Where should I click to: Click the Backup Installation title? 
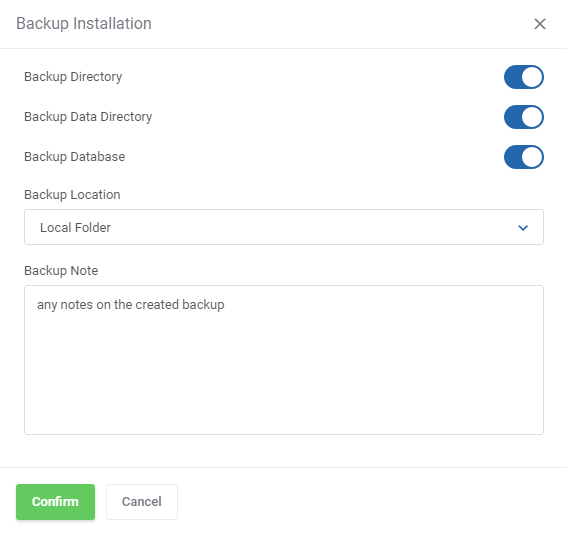click(x=84, y=24)
